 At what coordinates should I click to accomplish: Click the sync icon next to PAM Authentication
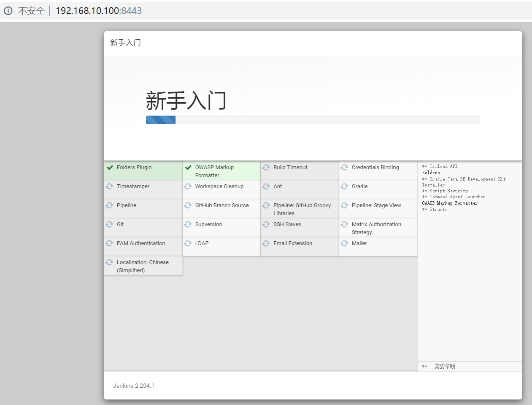(110, 243)
